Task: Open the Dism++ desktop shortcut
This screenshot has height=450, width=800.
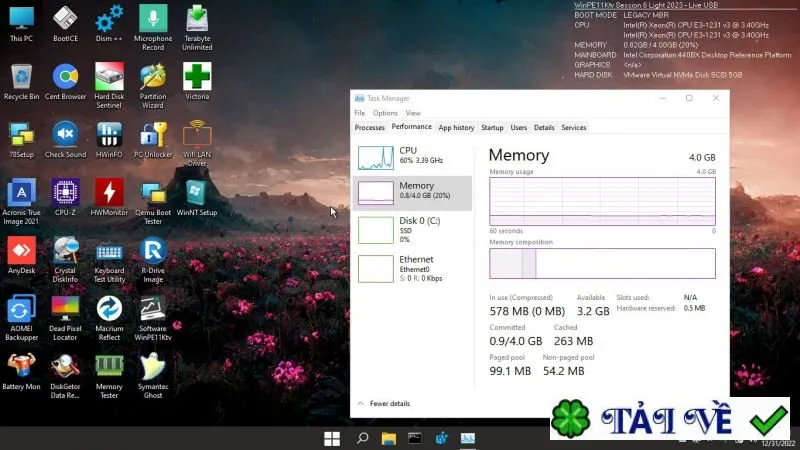Action: [x=109, y=23]
